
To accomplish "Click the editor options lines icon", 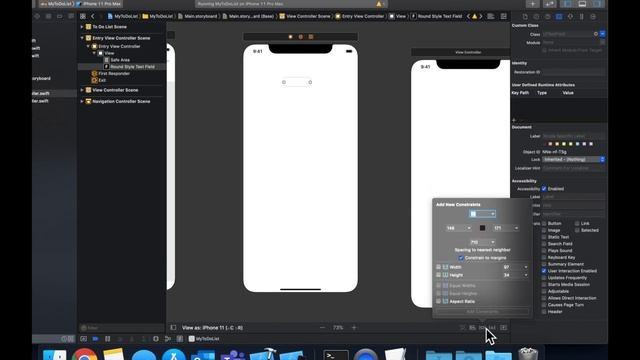I will (x=491, y=16).
